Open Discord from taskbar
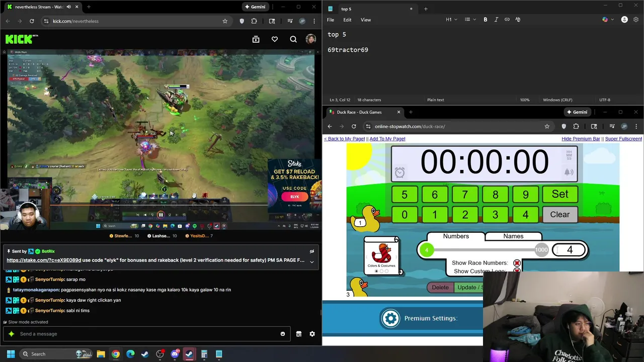 [175, 354]
